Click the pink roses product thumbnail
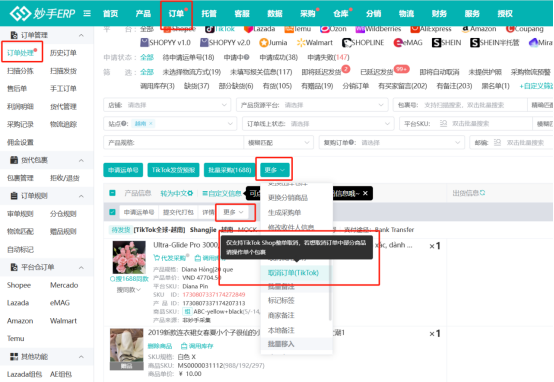The height and width of the screenshot is (382, 554). pyautogui.click(x=129, y=257)
